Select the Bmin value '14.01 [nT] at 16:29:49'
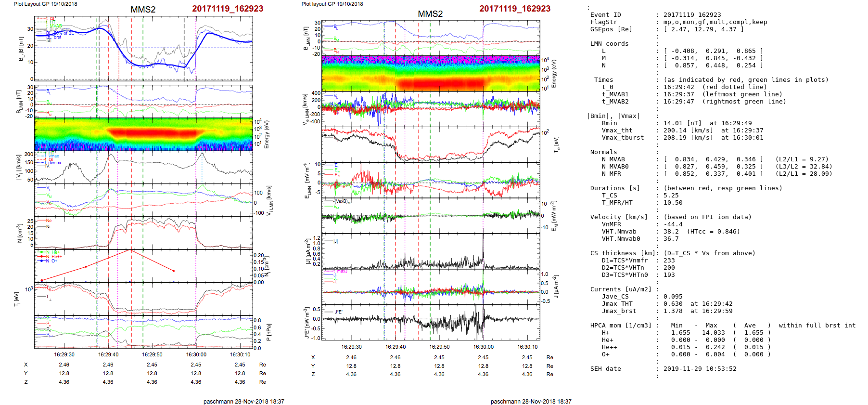Viewport: 868px width, 405px height. tap(707, 123)
